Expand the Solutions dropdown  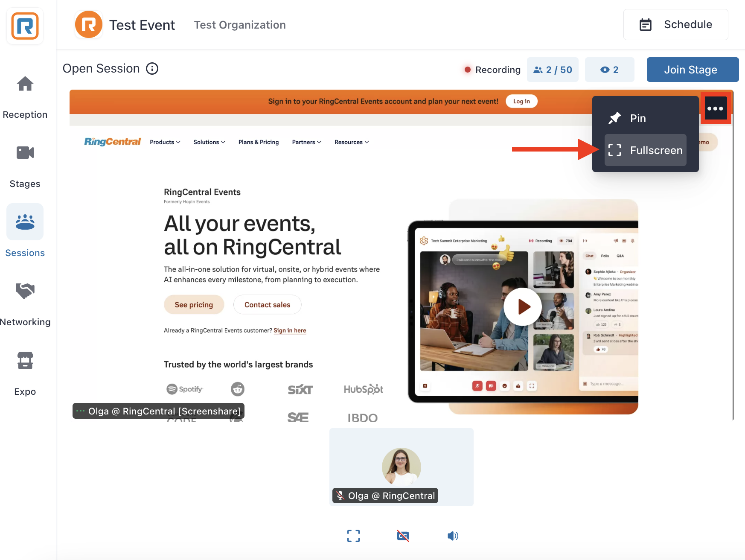point(209,142)
